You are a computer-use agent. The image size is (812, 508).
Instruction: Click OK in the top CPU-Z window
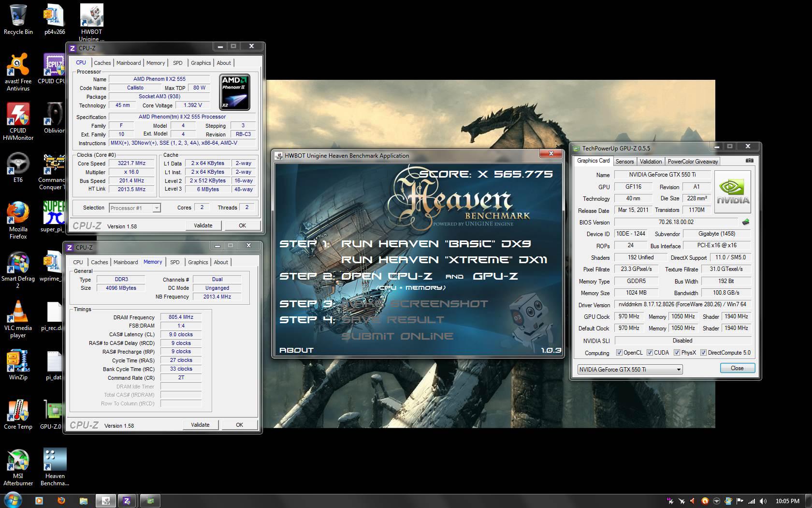pyautogui.click(x=242, y=225)
